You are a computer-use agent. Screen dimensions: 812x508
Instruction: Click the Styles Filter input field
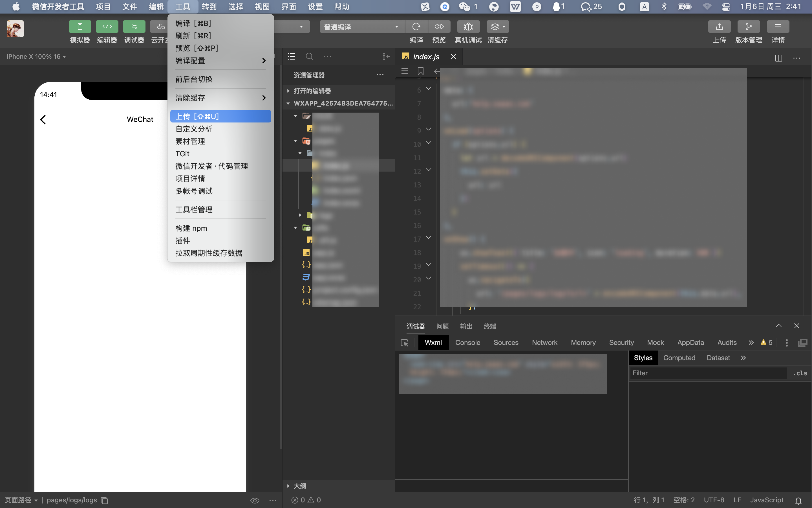point(709,373)
